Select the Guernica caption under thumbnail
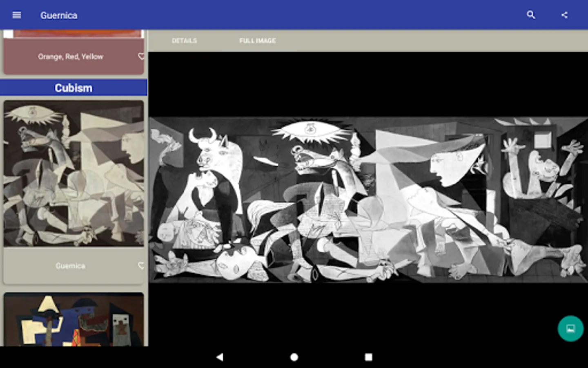 (71, 266)
